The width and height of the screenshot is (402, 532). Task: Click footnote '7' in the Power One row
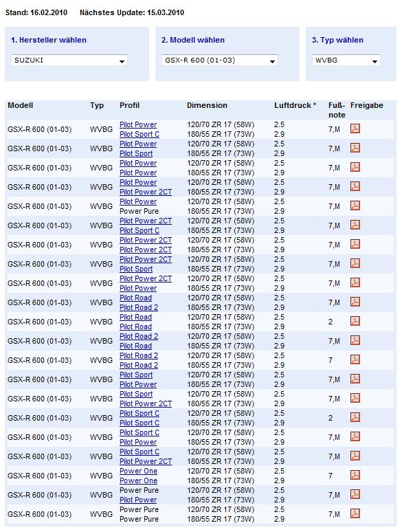[x=331, y=476]
